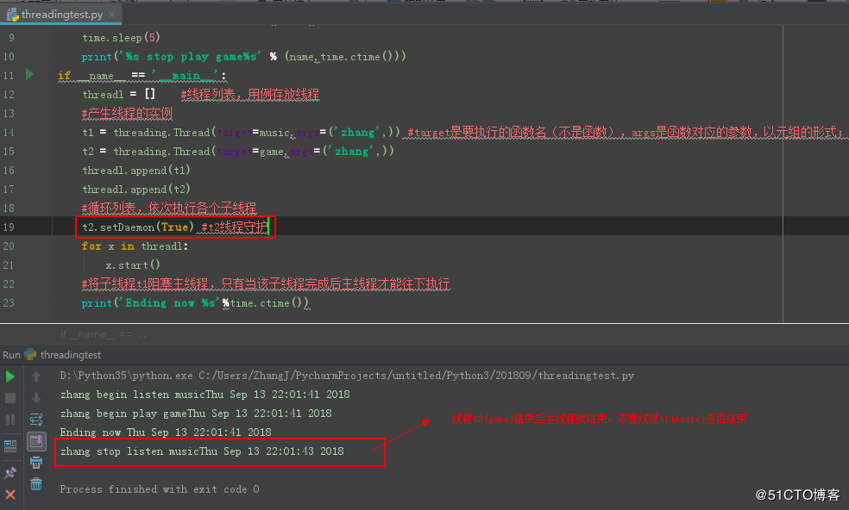
Task: Click the python.exe command path in console
Action: [347, 375]
